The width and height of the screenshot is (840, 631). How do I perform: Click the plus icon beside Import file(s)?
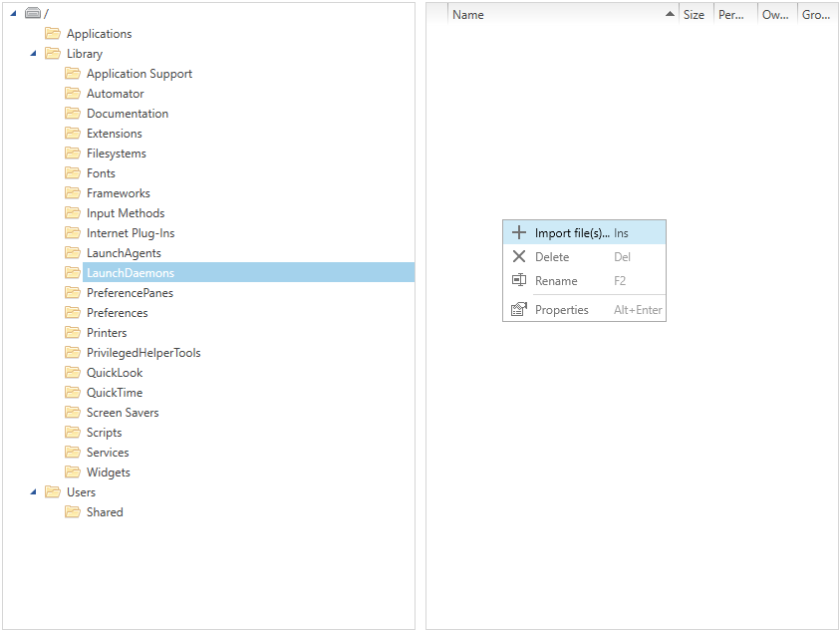click(518, 233)
